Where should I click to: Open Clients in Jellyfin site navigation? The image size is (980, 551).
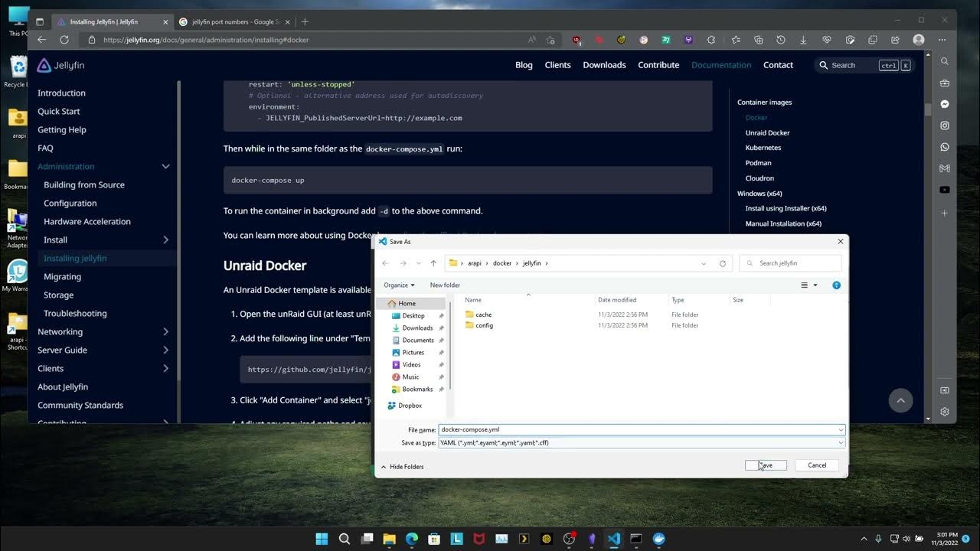point(557,65)
